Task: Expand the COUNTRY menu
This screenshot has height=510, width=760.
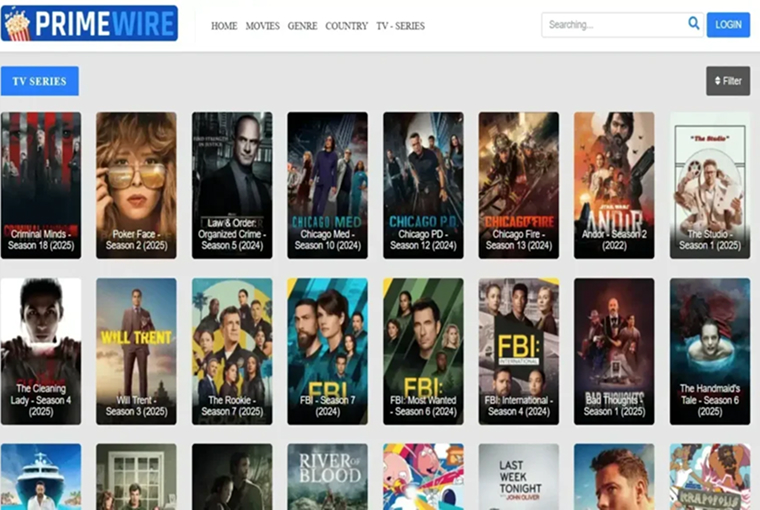Action: pyautogui.click(x=346, y=26)
